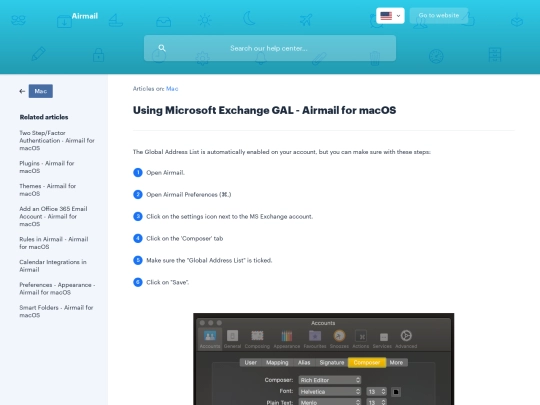Image resolution: width=540 pixels, height=405 pixels.
Task: Open Preferences - Appearance article
Action: (x=57, y=289)
